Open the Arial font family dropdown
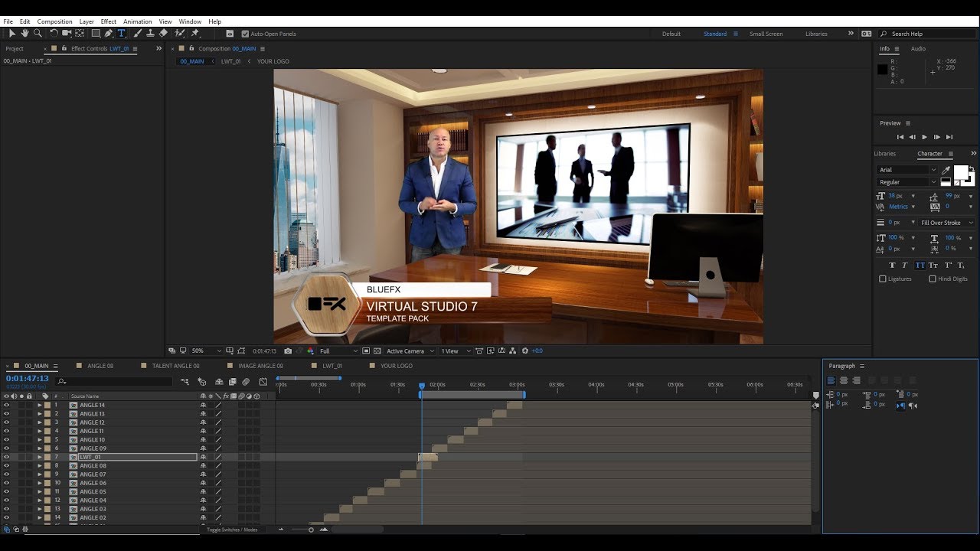This screenshot has width=980, height=551. (907, 170)
